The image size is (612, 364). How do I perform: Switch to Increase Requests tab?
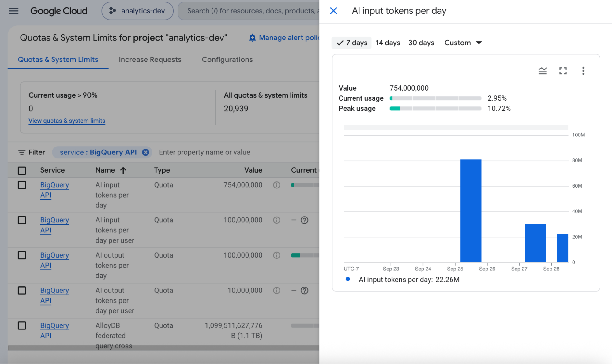(x=150, y=60)
